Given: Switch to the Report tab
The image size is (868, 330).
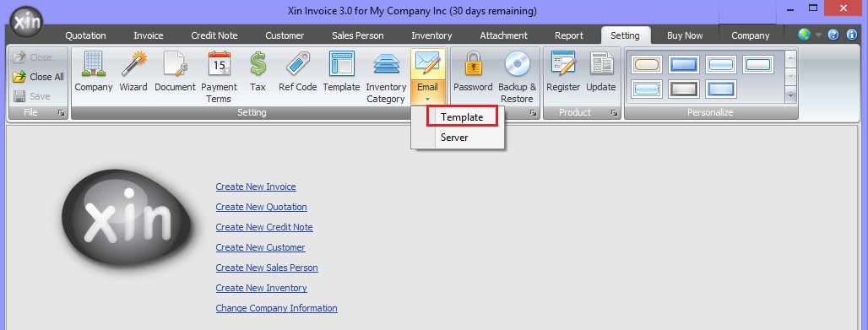Looking at the screenshot, I should (569, 35).
